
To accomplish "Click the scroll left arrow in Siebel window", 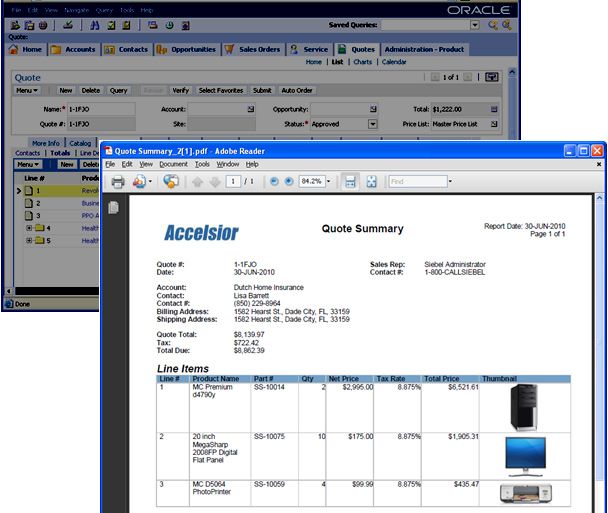I will click(9, 291).
